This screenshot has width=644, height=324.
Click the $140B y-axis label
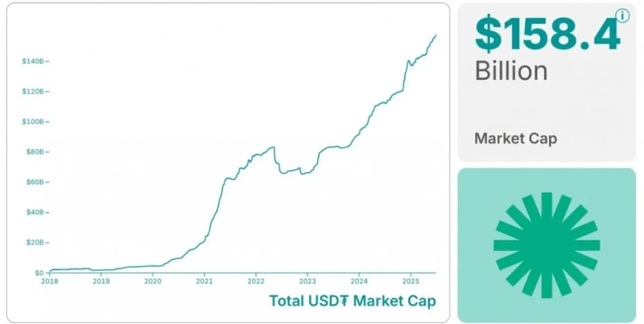pos(32,61)
